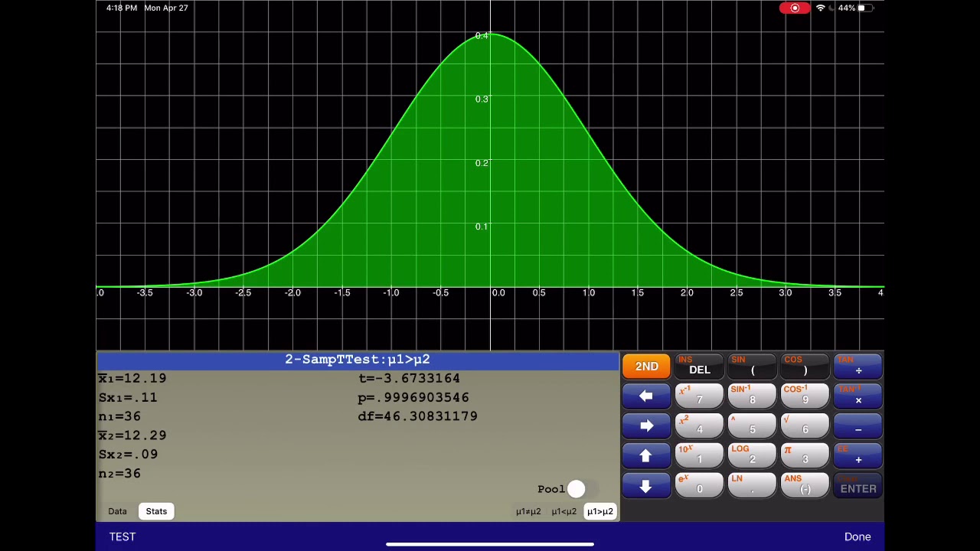This screenshot has height=551, width=980.
Task: Tap the number 4 key
Action: pos(699,426)
